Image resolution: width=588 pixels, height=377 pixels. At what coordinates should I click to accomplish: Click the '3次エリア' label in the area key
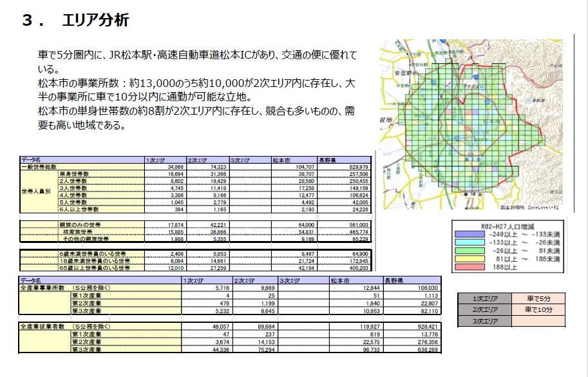point(485,321)
